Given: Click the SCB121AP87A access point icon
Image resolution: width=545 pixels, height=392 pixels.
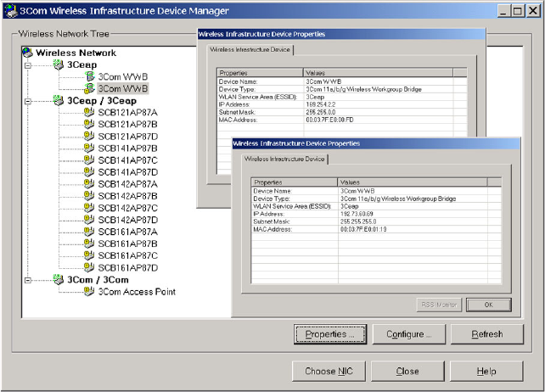Looking at the screenshot, I should click(x=89, y=112).
